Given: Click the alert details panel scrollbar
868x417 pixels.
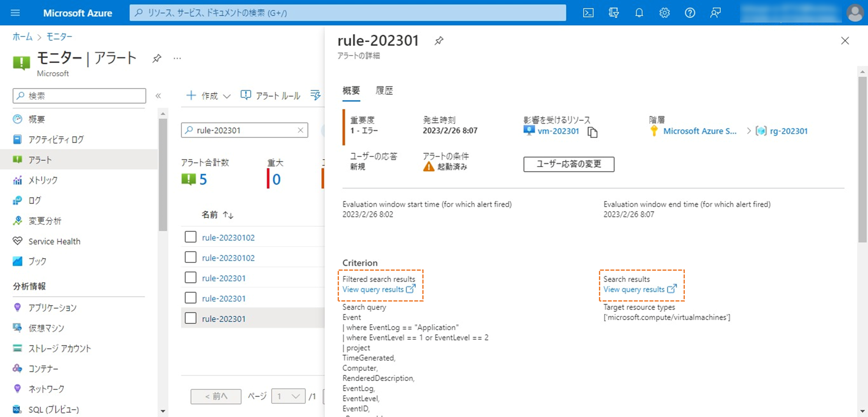Looking at the screenshot, I should 862,159.
